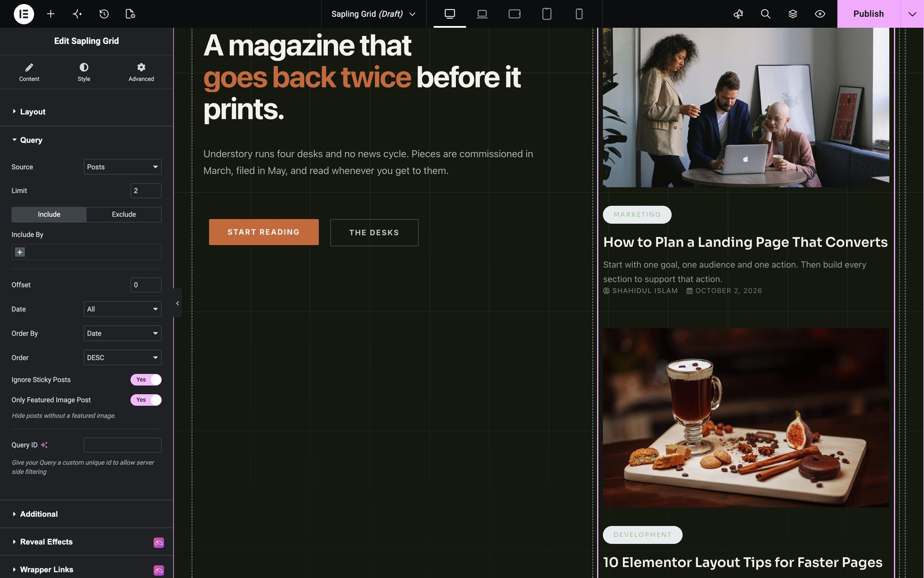Open the finder search icon
Viewport: 924px width, 578px height.
point(766,14)
